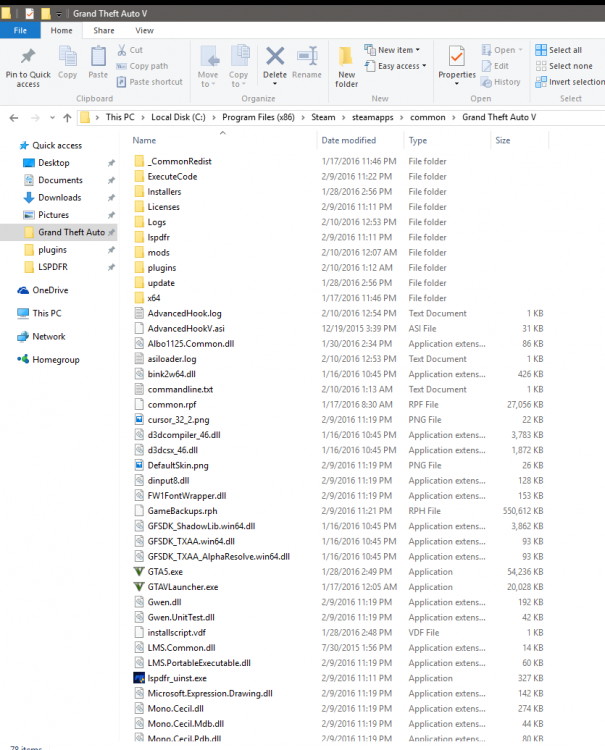Click common in the address breadcrumb

(428, 118)
